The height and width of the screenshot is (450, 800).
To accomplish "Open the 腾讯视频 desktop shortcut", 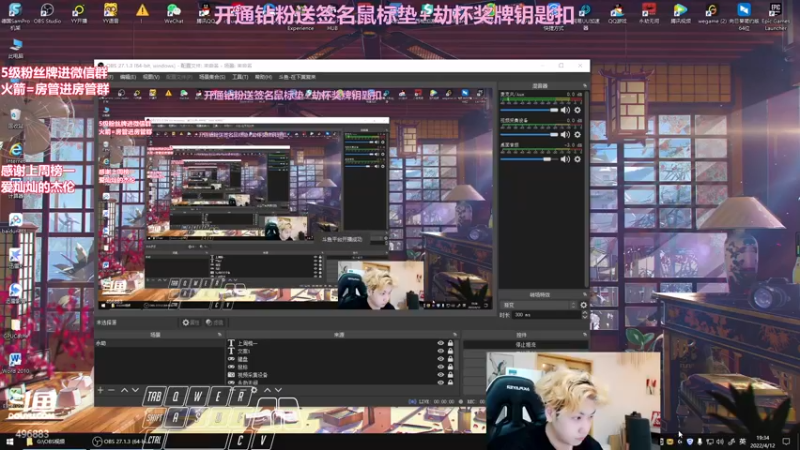I will 680,13.
